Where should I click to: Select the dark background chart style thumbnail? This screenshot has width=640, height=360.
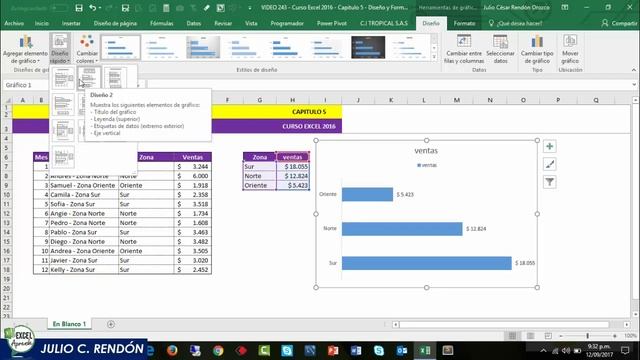point(368,47)
